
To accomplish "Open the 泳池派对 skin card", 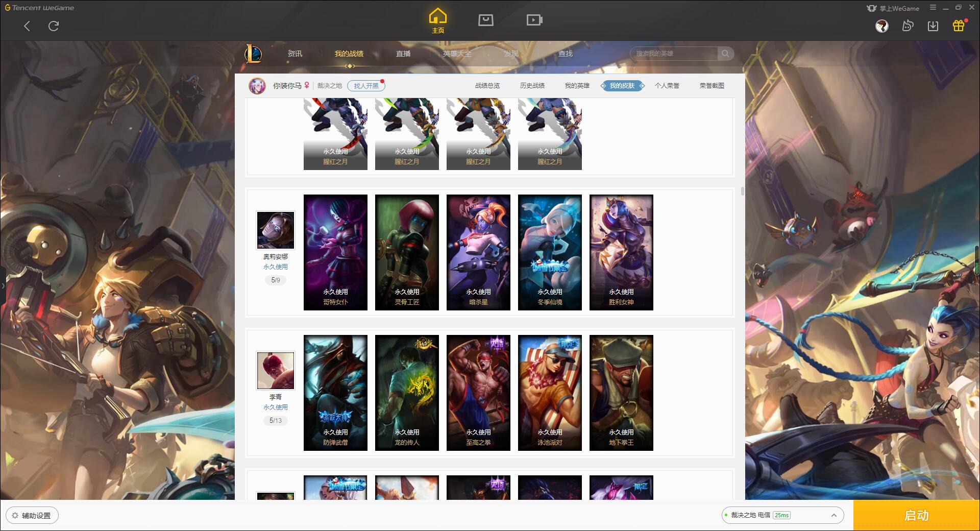I will pyautogui.click(x=550, y=393).
